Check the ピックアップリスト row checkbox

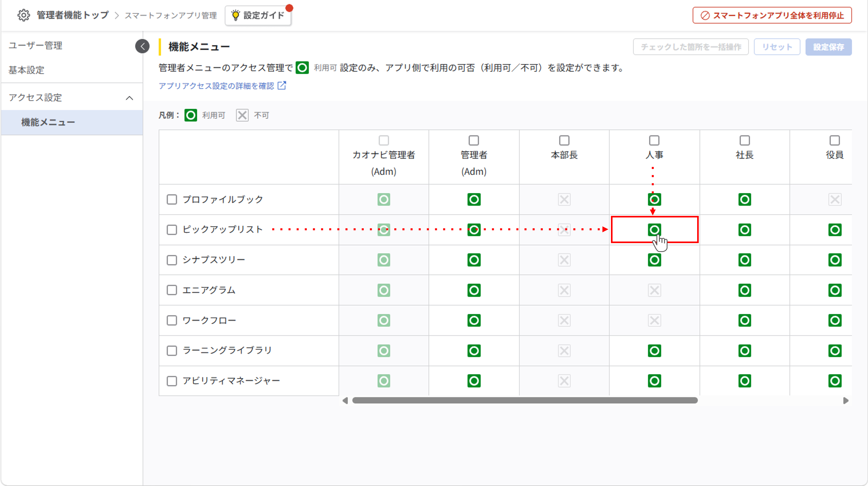point(172,230)
